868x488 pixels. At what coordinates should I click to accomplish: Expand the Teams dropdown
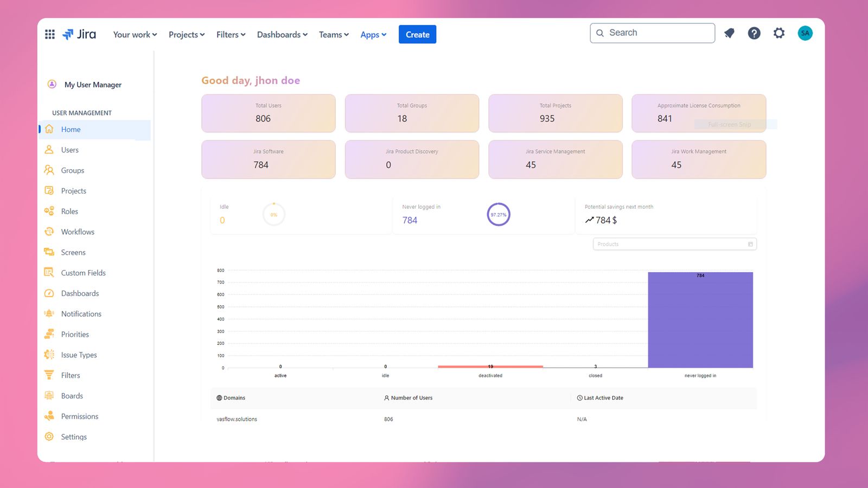(334, 34)
